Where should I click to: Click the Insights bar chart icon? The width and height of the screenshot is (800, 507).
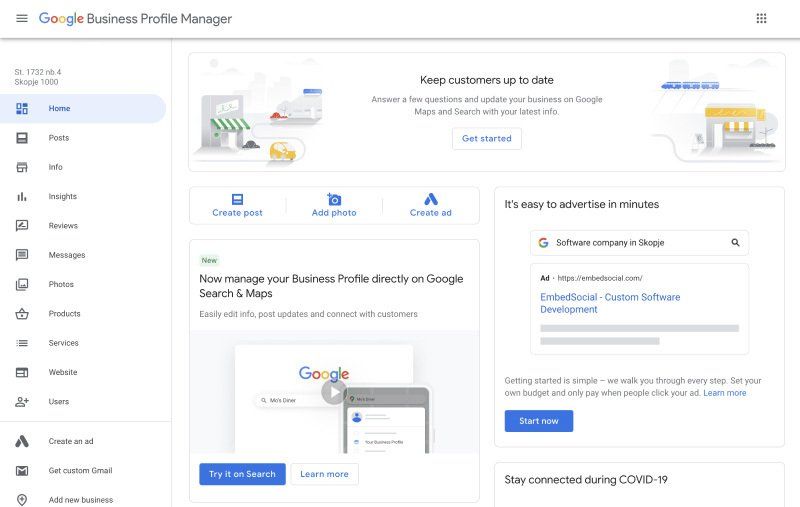[x=22, y=196]
